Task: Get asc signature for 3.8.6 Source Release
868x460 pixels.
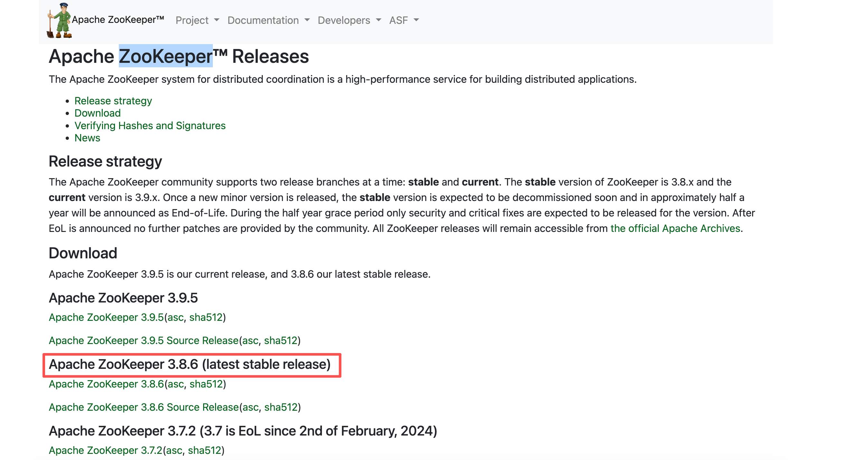Action: pos(251,407)
